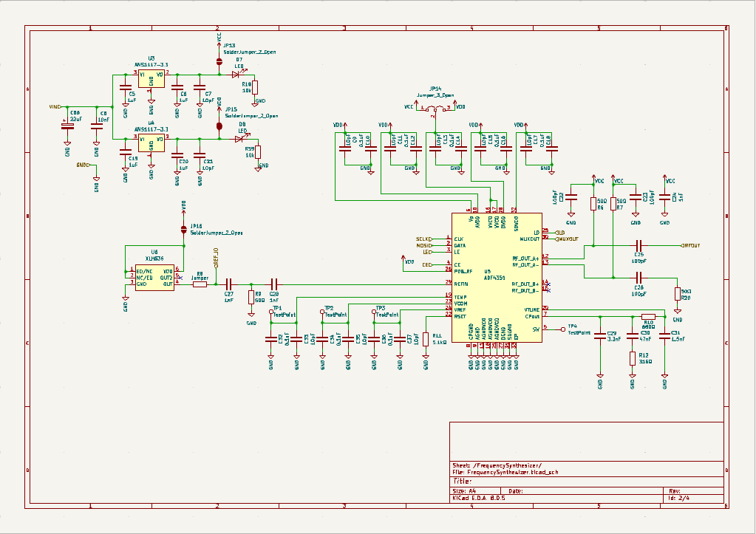Click the AMS1117-3.3 regulator U3
Image resolution: width=756 pixels, height=534 pixels.
click(x=153, y=78)
